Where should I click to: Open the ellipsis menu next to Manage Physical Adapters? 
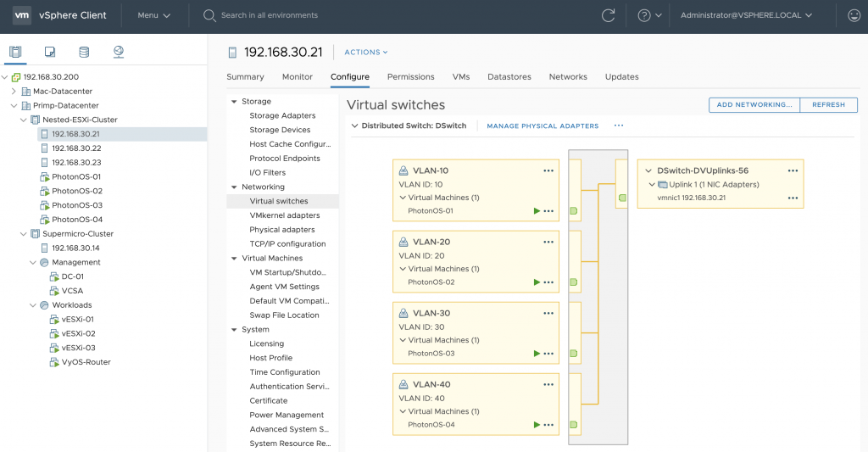619,126
